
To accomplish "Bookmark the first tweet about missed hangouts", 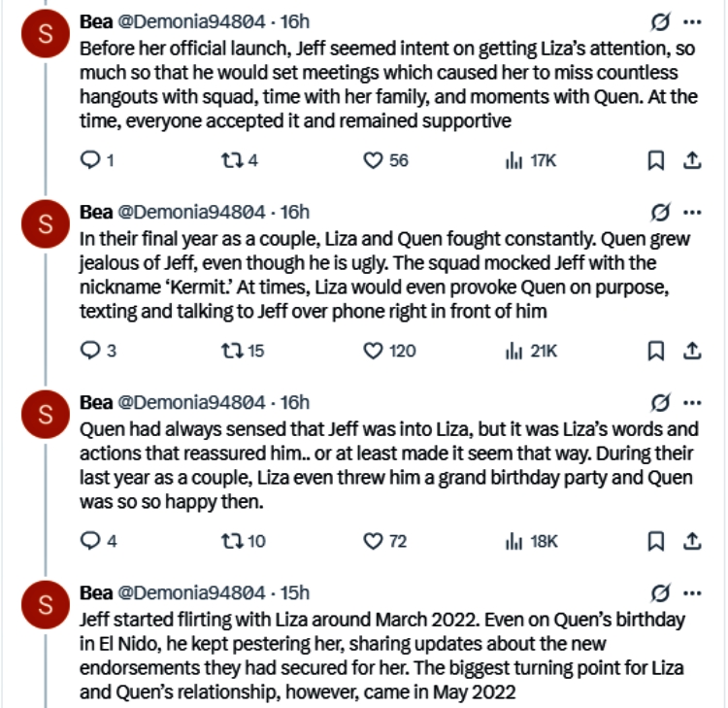I will point(655,160).
